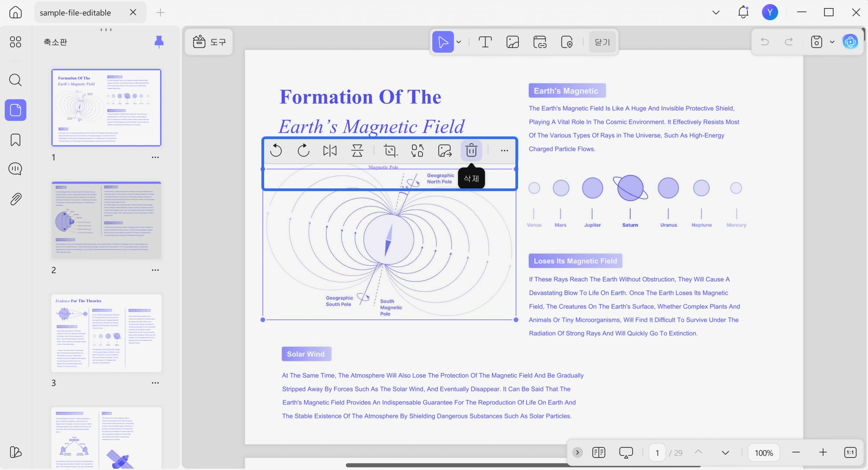Click the bottom-left sidebar layers icon
The image size is (868, 470).
coord(16,452)
